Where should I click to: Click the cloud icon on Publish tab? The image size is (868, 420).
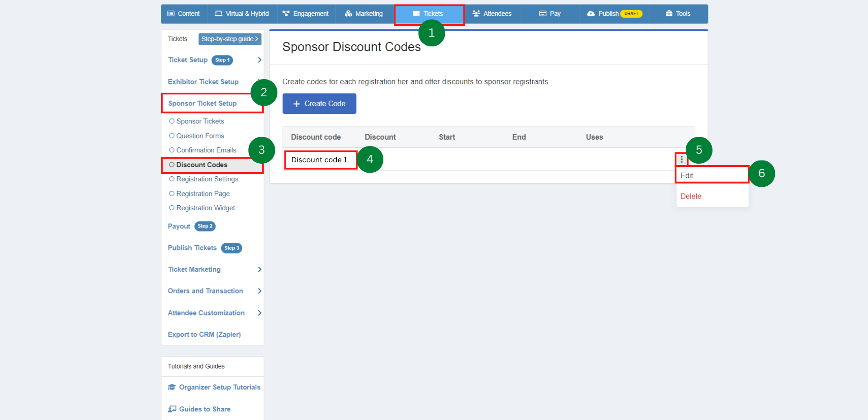tap(591, 14)
